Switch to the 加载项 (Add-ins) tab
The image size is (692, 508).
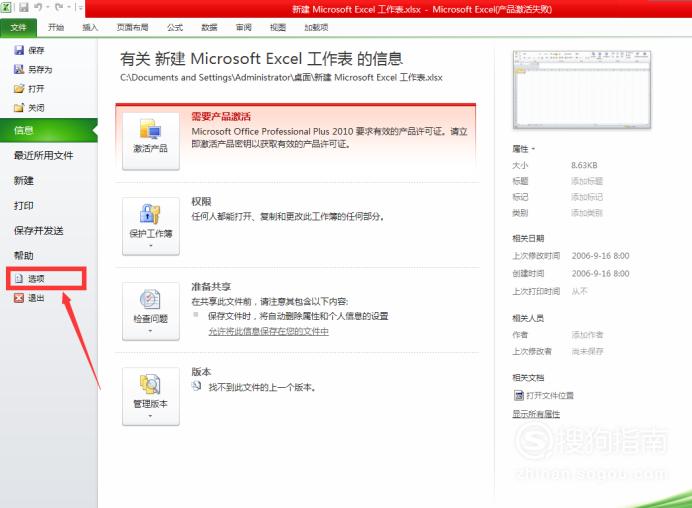[x=316, y=27]
